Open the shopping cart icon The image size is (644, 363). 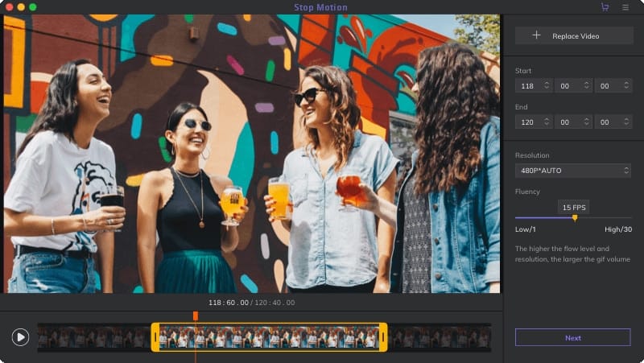tap(605, 7)
